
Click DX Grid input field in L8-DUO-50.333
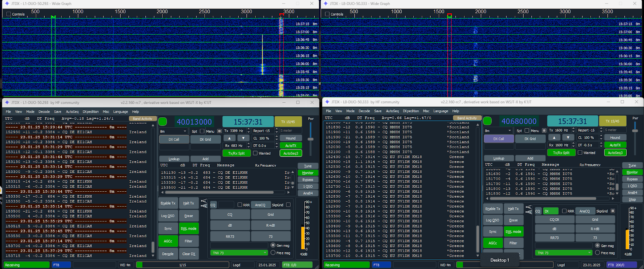click(x=530, y=147)
